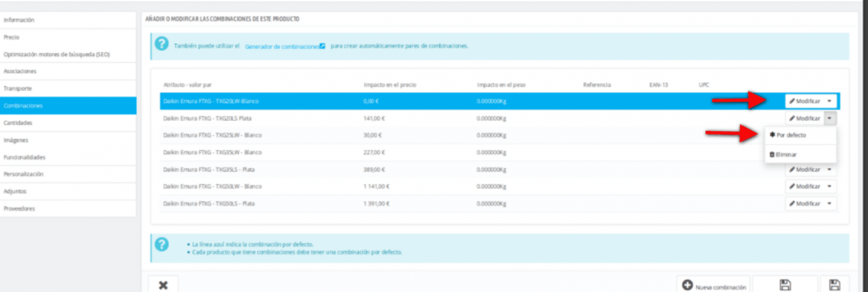868x292 pixels.
Task: Click the Impacto en el precio column header
Action: pyautogui.click(x=390, y=84)
